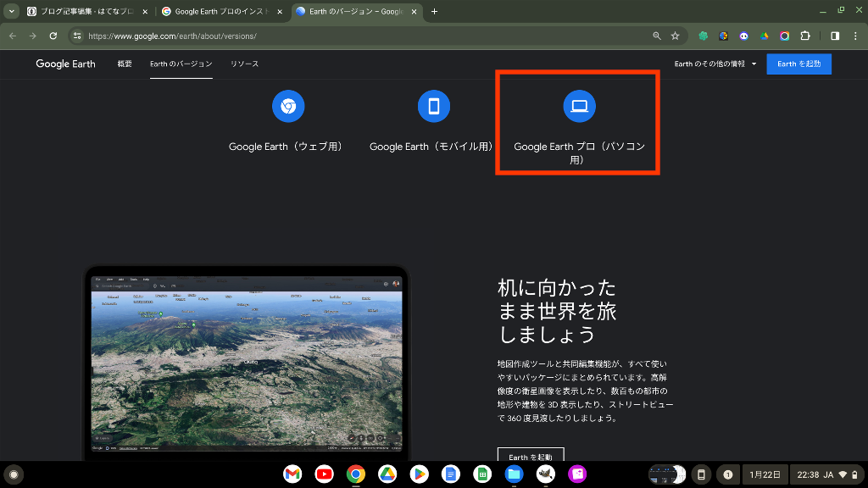Open Chrome three-dot menu
This screenshot has width=868, height=488.
855,36
